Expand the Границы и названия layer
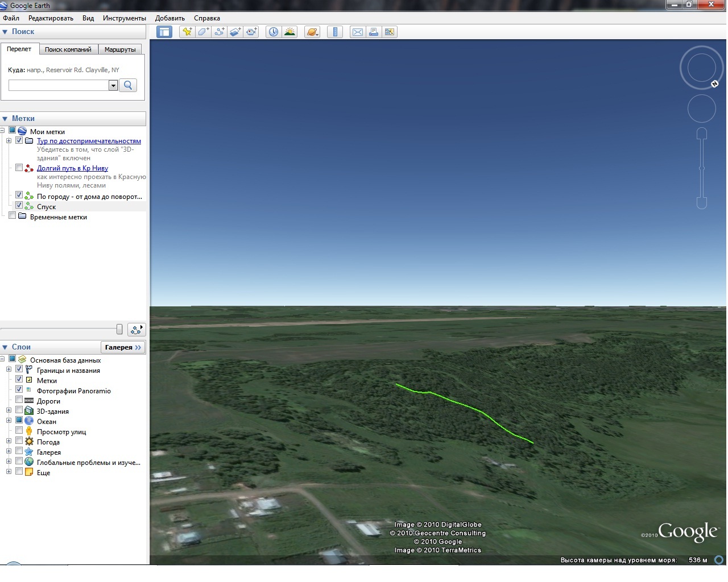This screenshot has height=582, width=728. (9, 369)
